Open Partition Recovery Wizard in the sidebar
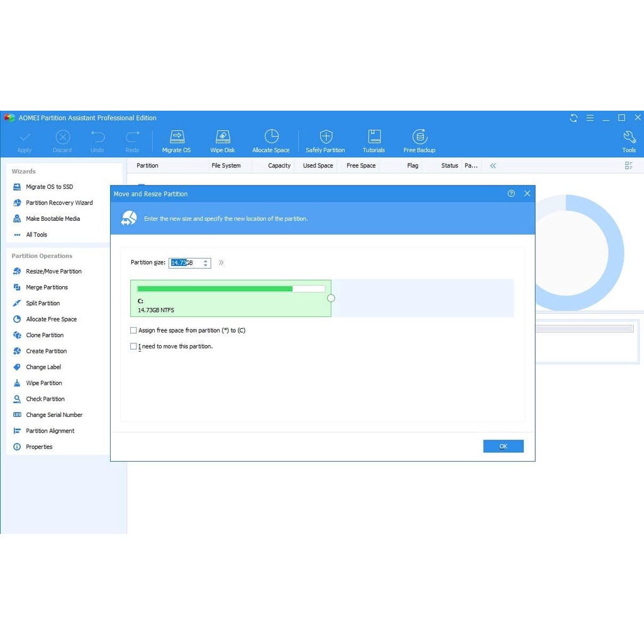644x644 pixels. (x=59, y=203)
